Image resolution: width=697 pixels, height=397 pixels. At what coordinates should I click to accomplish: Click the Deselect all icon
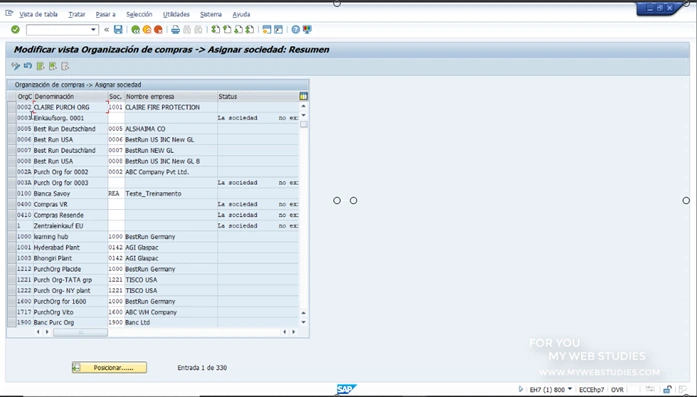tap(65, 66)
